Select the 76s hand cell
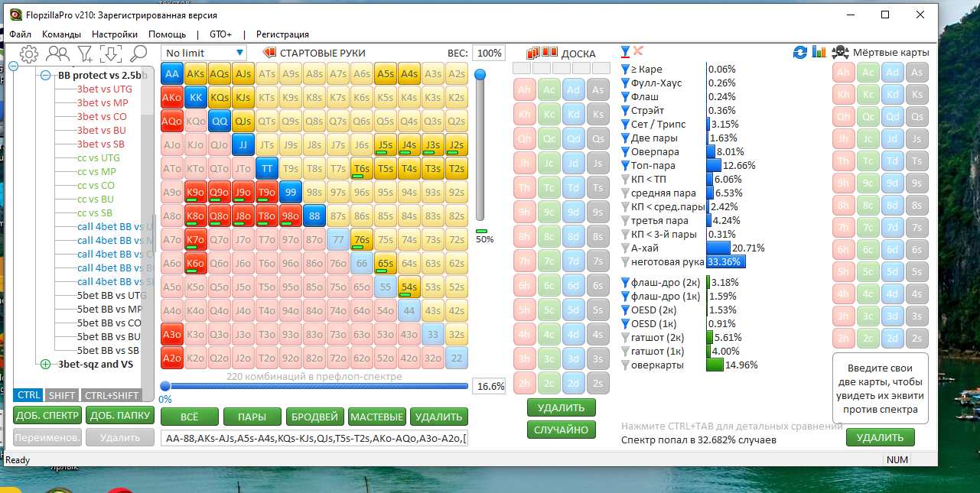 tap(363, 239)
